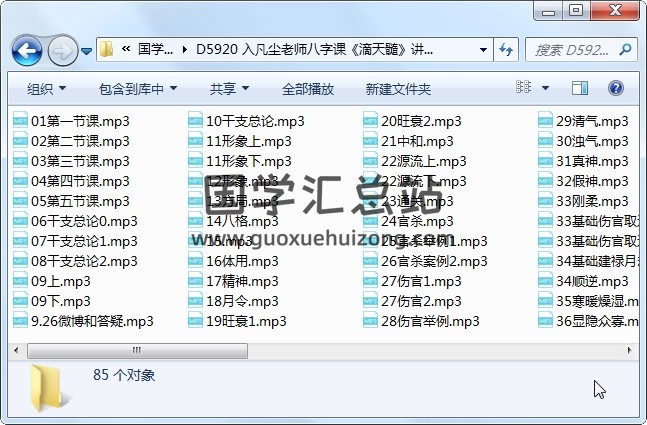
Task: Select file name 22源流上.mp3
Action: coord(424,161)
